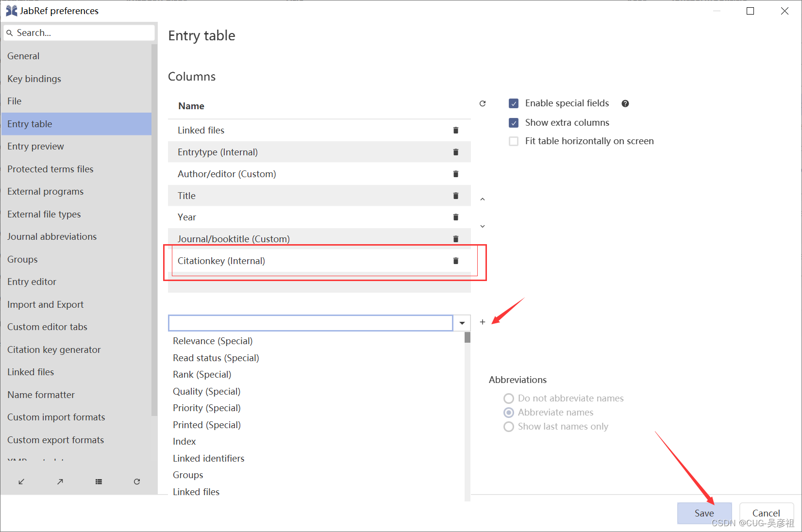
Task: Reset preferences icon in sidebar bottom
Action: click(x=137, y=482)
